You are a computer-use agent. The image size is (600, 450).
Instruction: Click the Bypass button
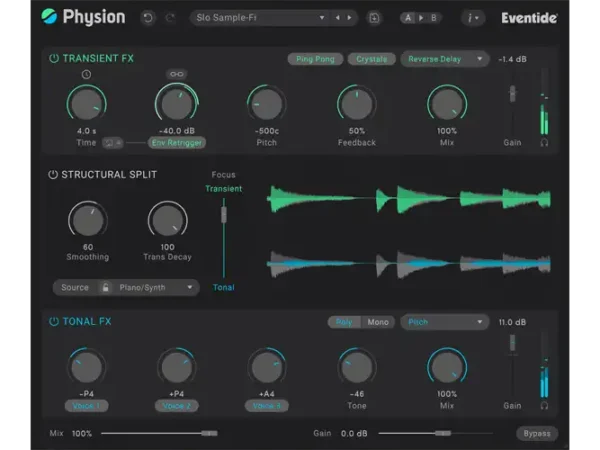click(537, 434)
